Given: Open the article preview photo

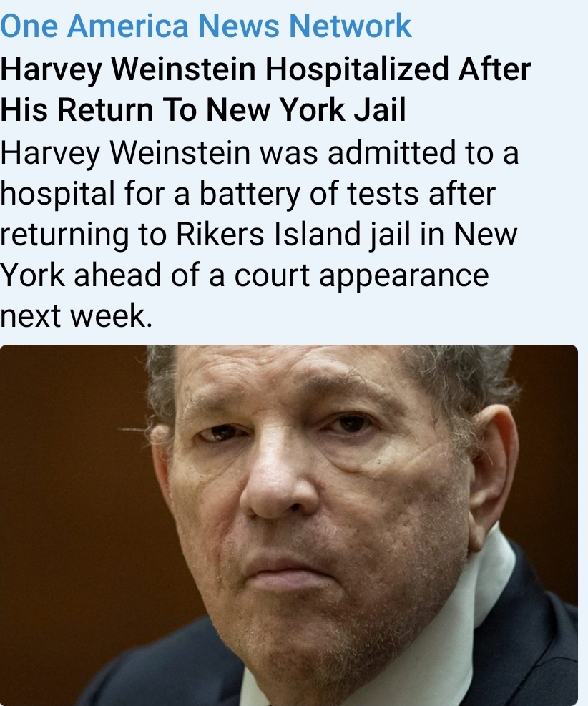Looking at the screenshot, I should pos(288,525).
